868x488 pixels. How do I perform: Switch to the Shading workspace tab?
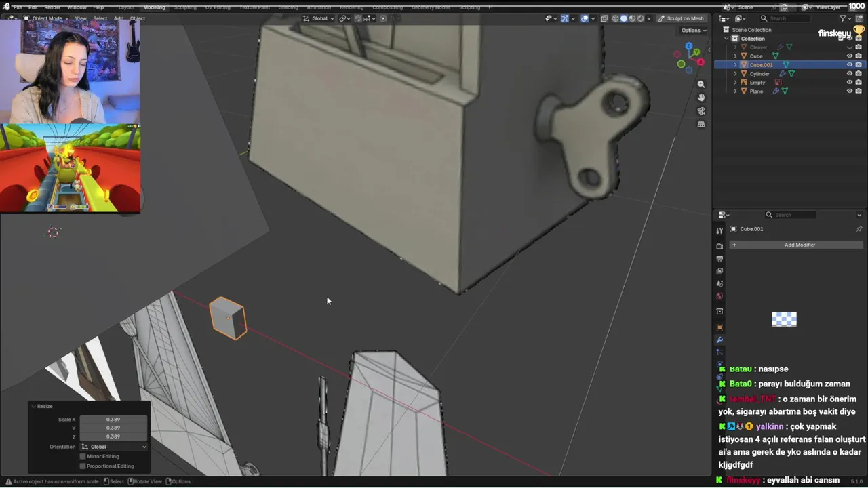pos(288,7)
